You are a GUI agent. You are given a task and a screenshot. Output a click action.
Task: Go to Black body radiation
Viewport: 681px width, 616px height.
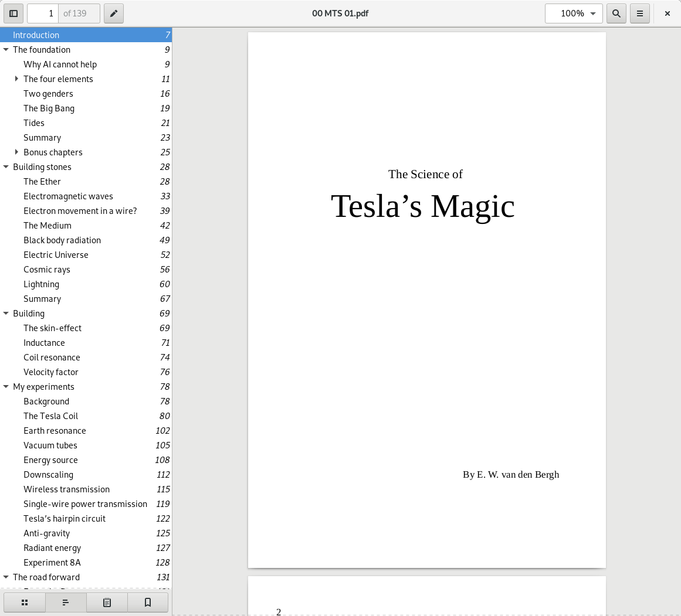pos(86,240)
